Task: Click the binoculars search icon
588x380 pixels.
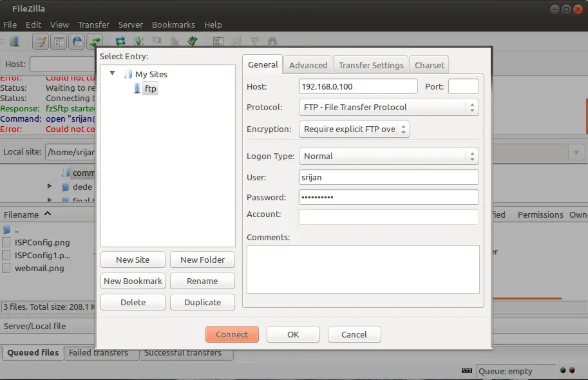Action: tap(272, 41)
